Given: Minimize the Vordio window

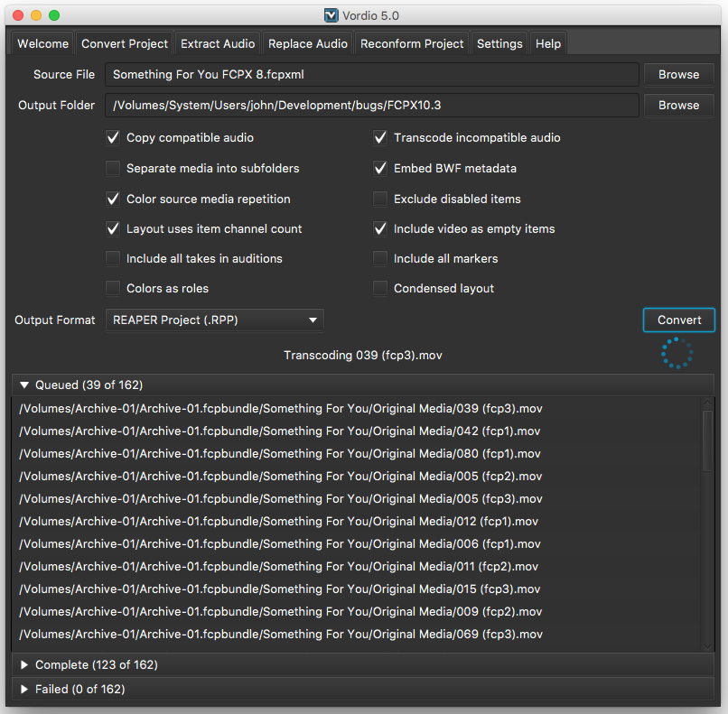Looking at the screenshot, I should [x=36, y=15].
